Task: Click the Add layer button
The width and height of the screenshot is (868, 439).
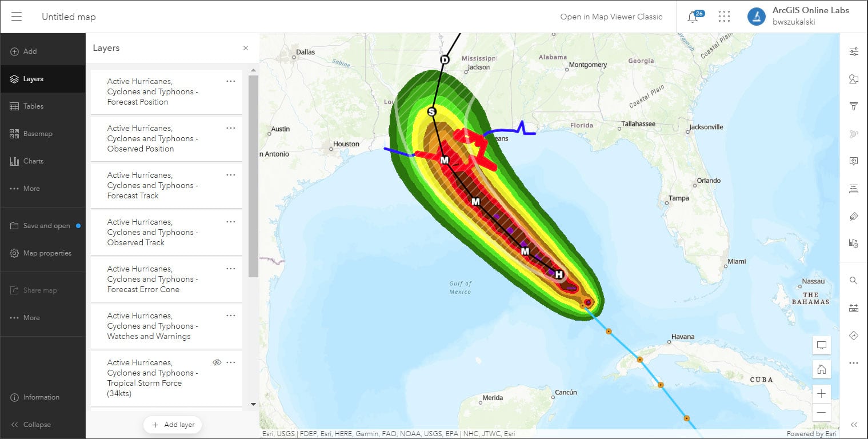Action: coord(172,425)
